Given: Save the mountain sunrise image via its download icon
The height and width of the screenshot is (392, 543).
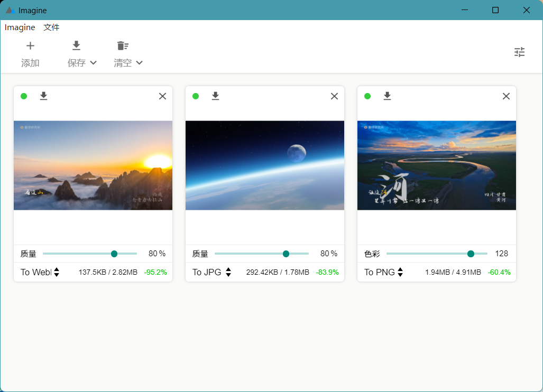Looking at the screenshot, I should coord(44,96).
